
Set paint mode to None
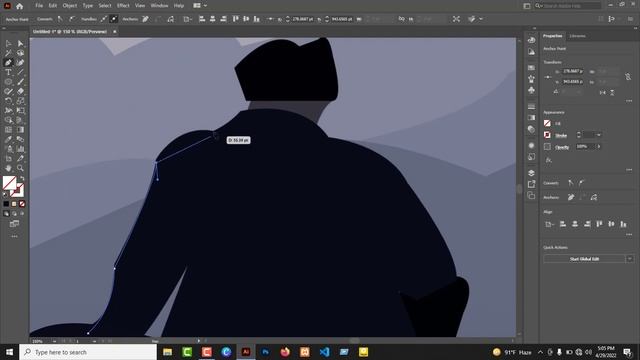click(22, 204)
